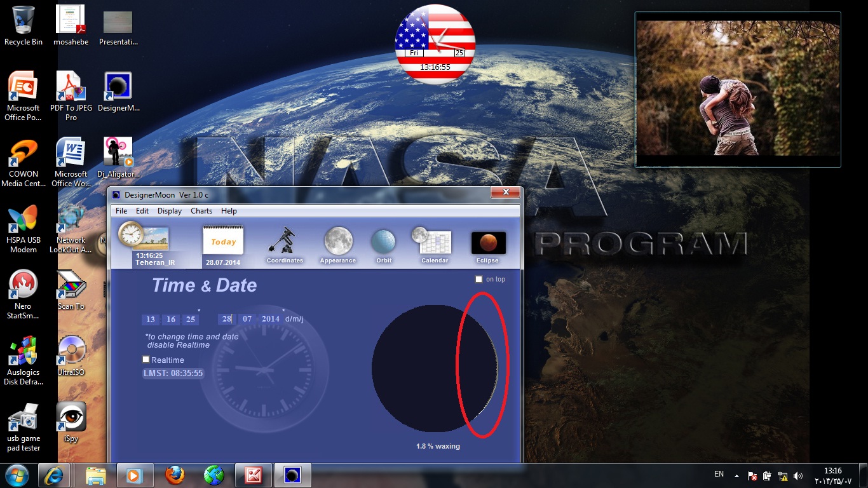The image size is (868, 488).
Task: Click the '1.8 % waxing' phase text
Action: (438, 446)
